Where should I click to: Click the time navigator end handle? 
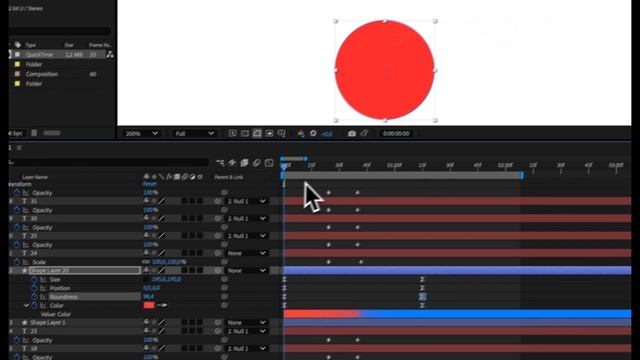tap(306, 159)
